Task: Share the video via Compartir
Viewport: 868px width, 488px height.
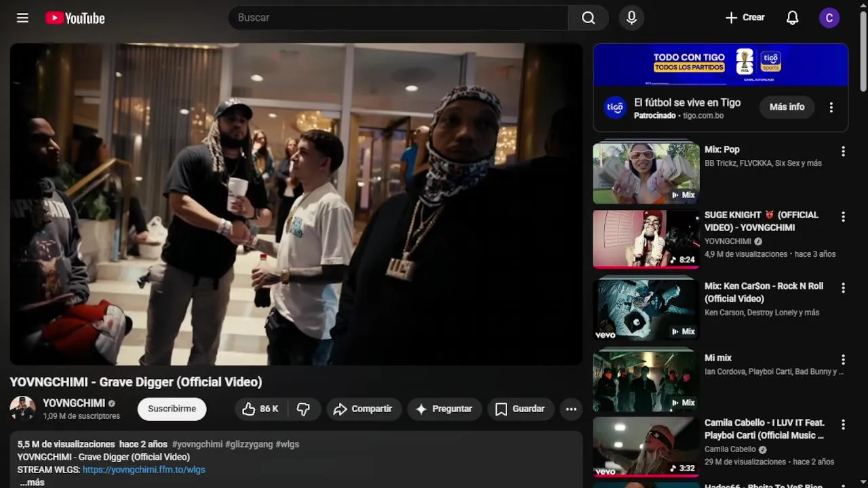Action: tap(364, 409)
